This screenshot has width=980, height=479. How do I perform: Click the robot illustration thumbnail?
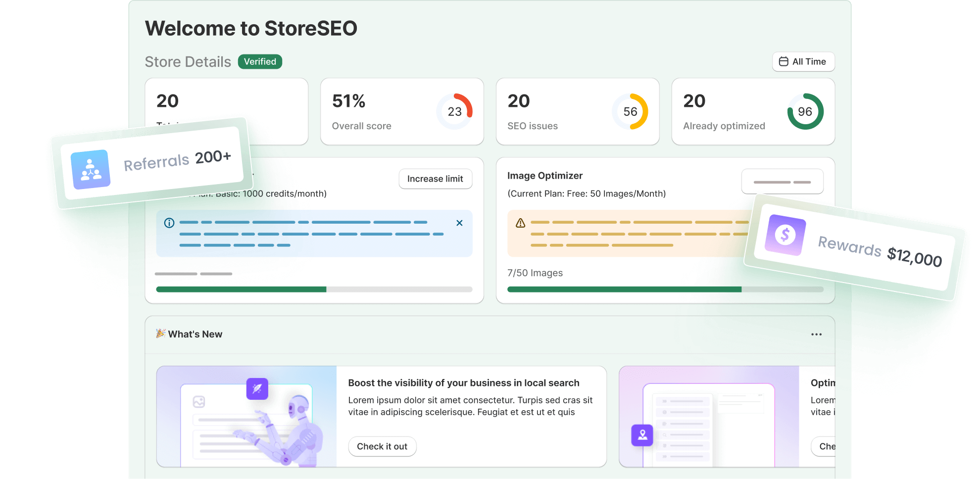point(246,417)
